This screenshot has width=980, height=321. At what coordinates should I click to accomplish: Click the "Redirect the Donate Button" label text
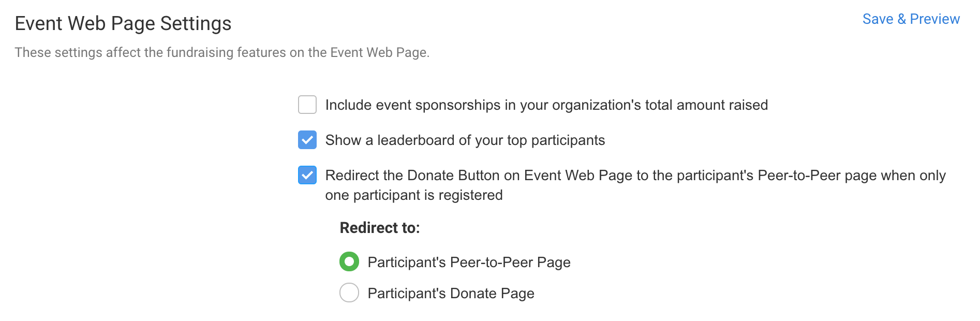635,176
